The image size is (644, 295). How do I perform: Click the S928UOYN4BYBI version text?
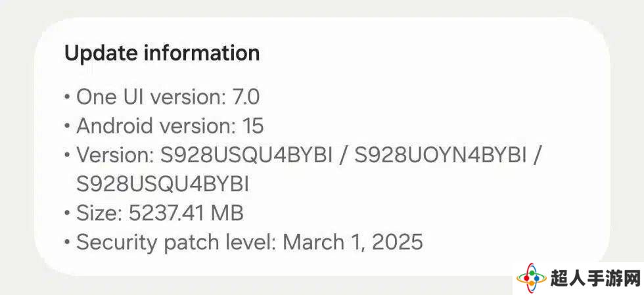[440, 155]
